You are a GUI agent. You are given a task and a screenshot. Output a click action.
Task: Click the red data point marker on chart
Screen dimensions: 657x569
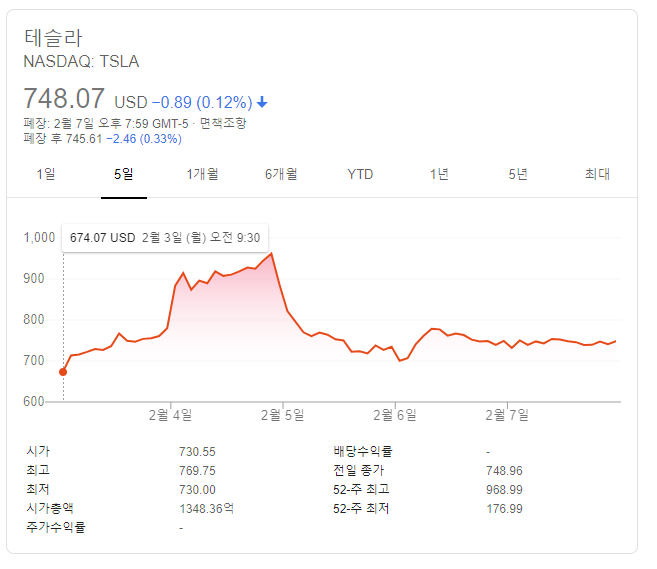coord(63,372)
